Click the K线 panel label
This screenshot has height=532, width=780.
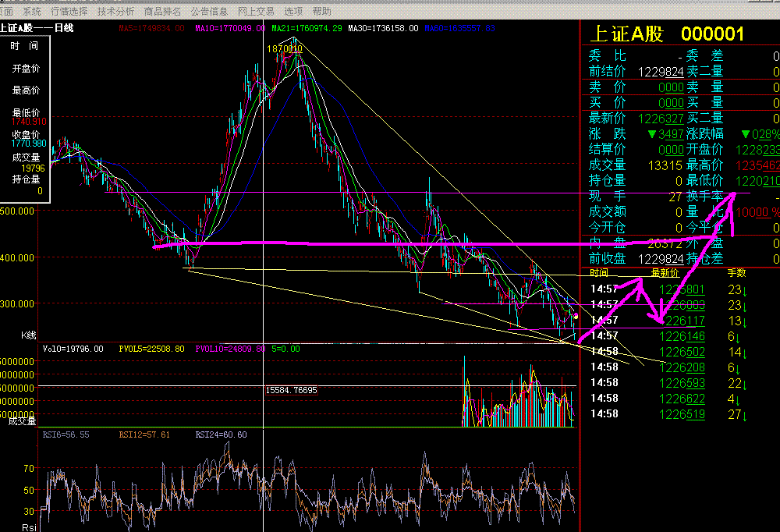pyautogui.click(x=28, y=335)
